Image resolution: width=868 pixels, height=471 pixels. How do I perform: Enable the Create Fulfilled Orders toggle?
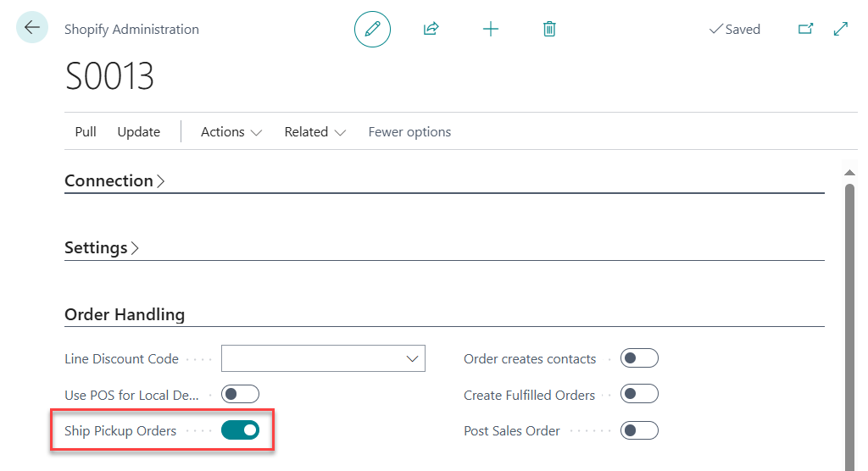(639, 395)
